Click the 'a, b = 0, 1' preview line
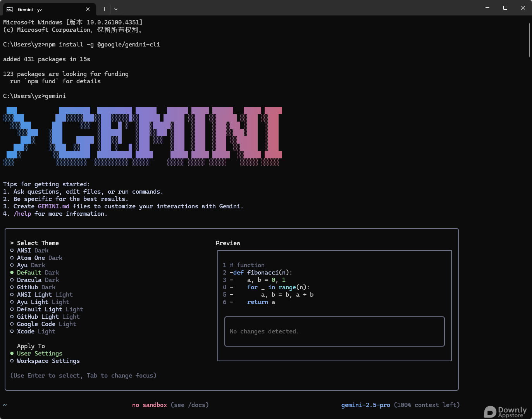Image resolution: width=532 pixels, height=419 pixels. (x=267, y=280)
